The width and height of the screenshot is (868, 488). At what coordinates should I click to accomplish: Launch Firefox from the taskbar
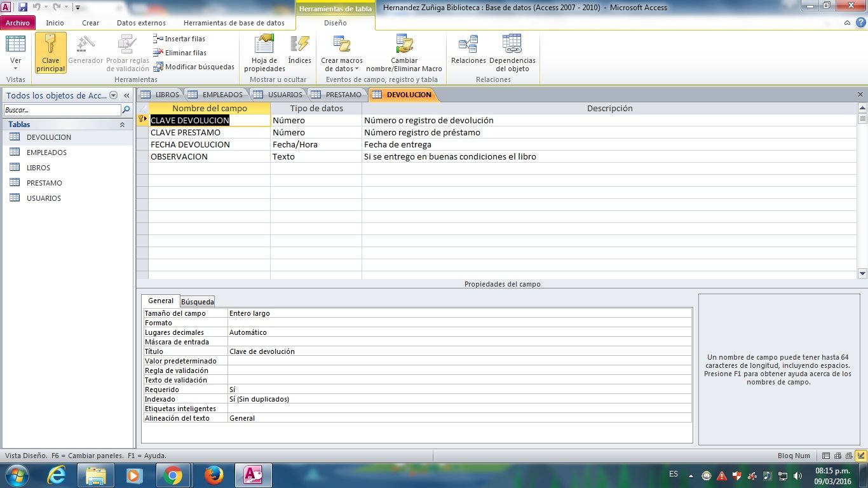pos(214,475)
